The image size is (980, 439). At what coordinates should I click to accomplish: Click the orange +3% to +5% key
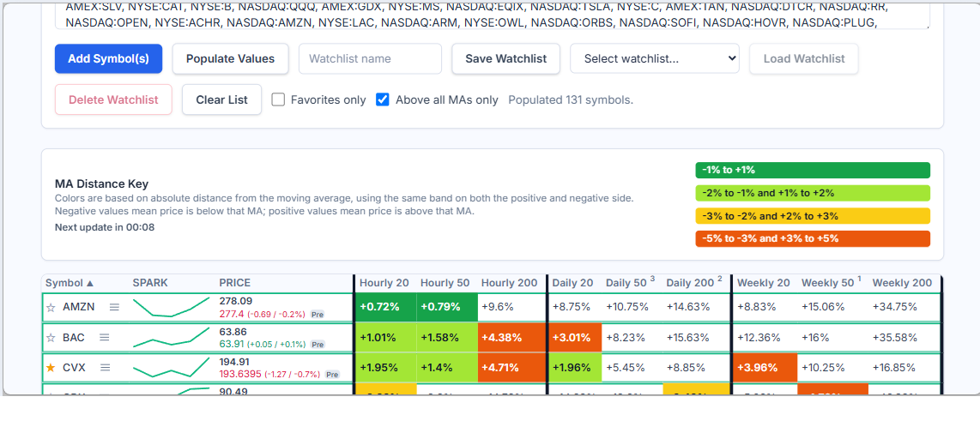coord(813,238)
